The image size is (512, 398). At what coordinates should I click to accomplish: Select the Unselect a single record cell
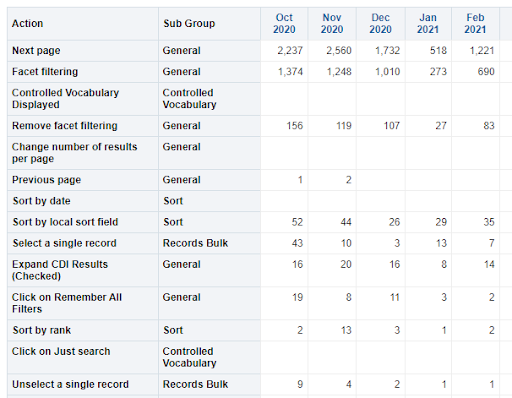[83, 384]
